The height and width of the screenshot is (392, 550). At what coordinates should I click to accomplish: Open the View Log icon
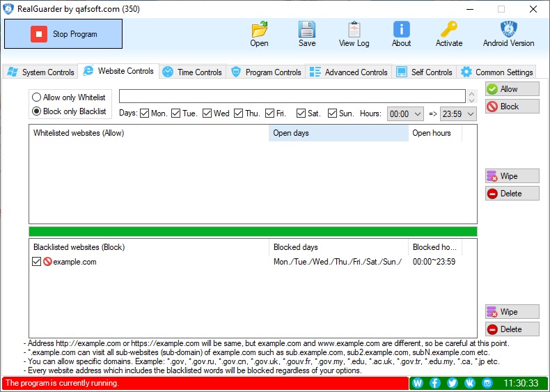(354, 30)
